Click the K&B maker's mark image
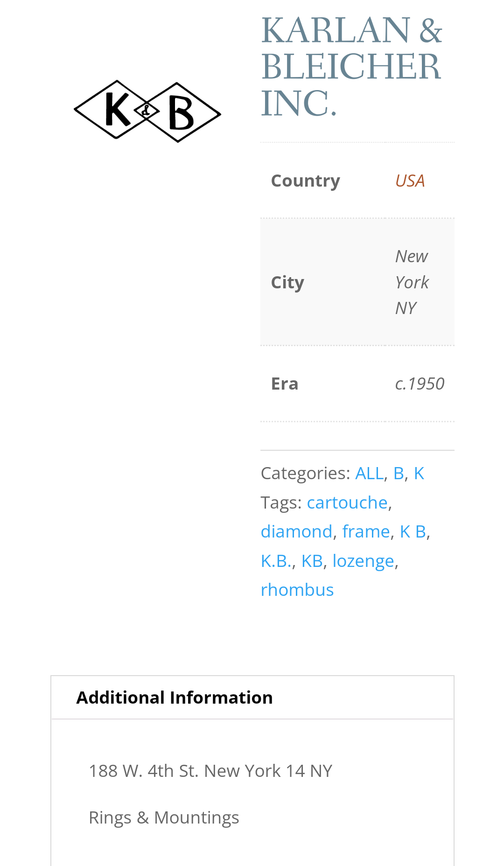504x866 pixels. coord(147,111)
